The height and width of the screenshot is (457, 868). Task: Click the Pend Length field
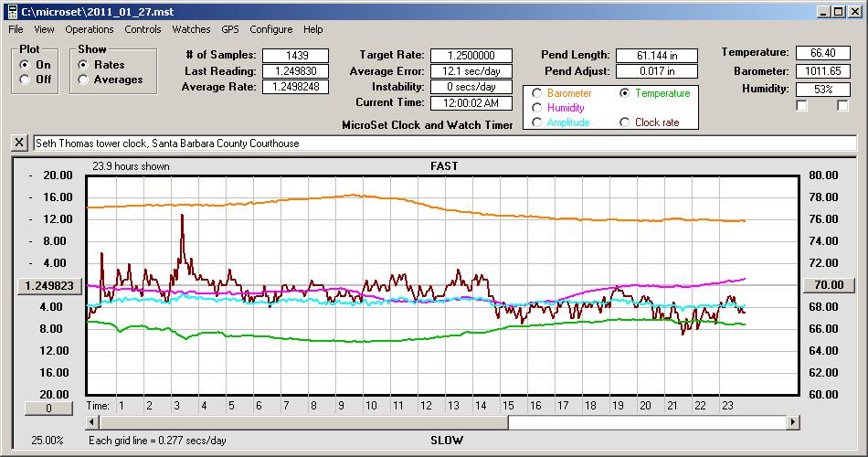click(x=657, y=56)
